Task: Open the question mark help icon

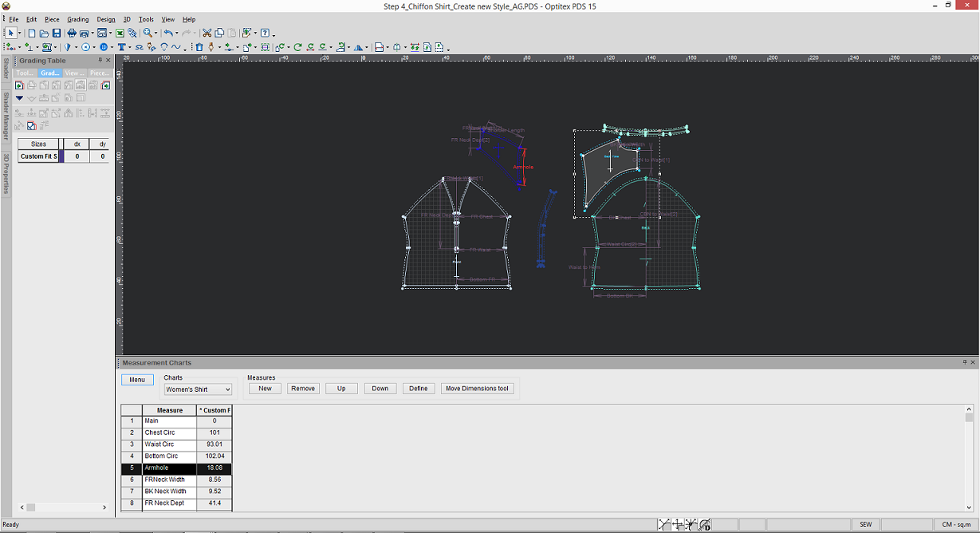Action: point(266,33)
